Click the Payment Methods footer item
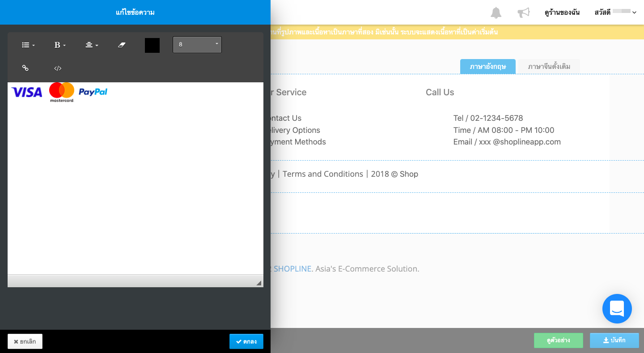 click(x=297, y=142)
